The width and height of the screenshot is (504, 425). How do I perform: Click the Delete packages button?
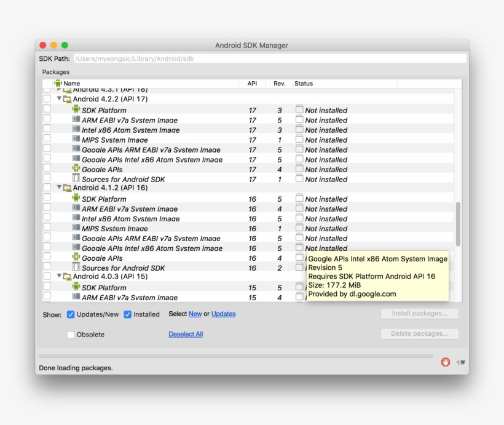[419, 333]
